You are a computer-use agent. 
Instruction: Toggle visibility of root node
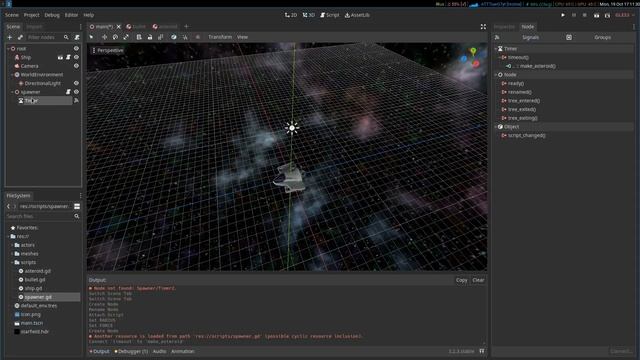tap(76, 49)
